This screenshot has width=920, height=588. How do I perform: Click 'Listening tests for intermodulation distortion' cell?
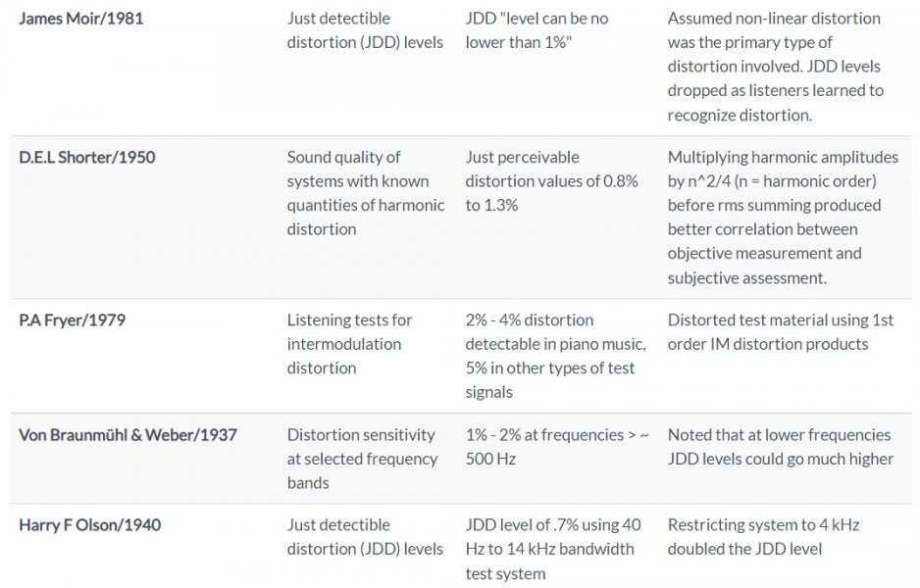point(350,344)
